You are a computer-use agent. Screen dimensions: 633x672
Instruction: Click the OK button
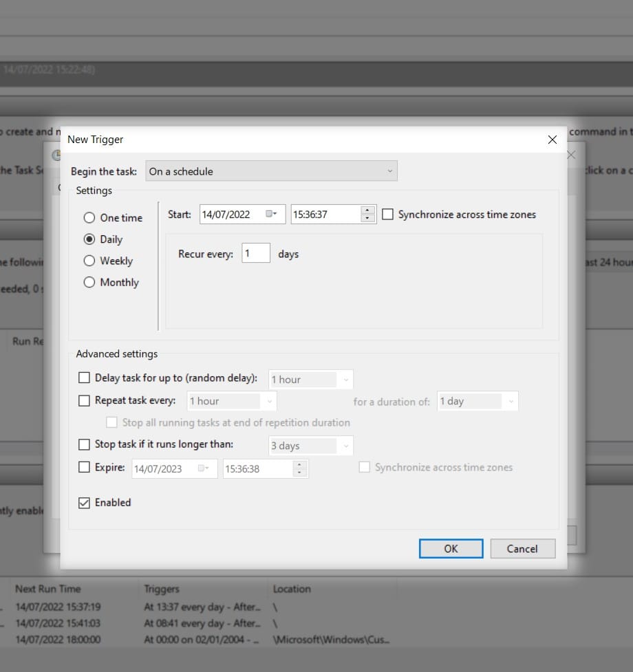point(451,549)
